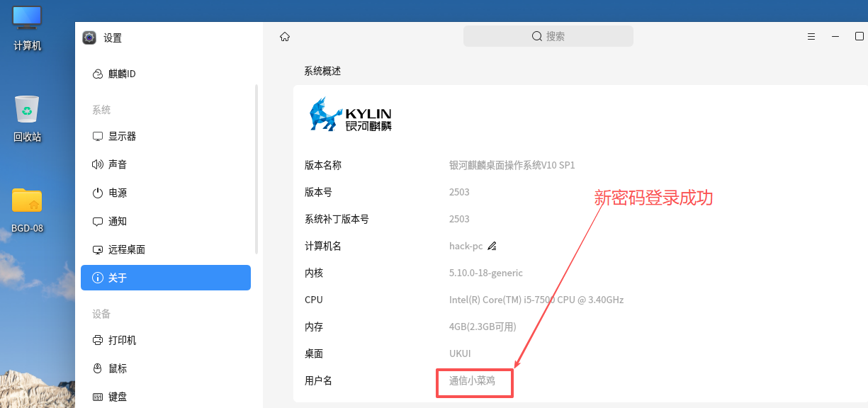Click the sound speaker icon

(x=98, y=164)
